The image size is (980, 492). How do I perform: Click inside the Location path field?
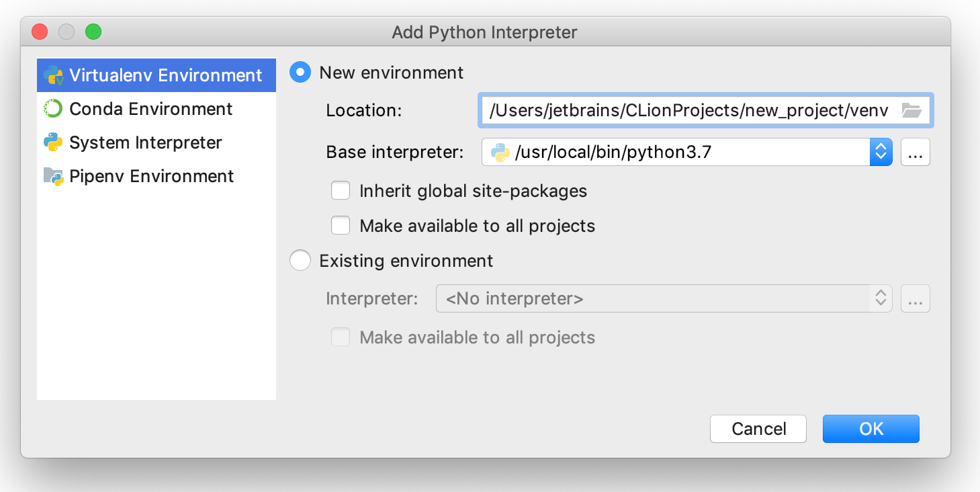coord(672,110)
